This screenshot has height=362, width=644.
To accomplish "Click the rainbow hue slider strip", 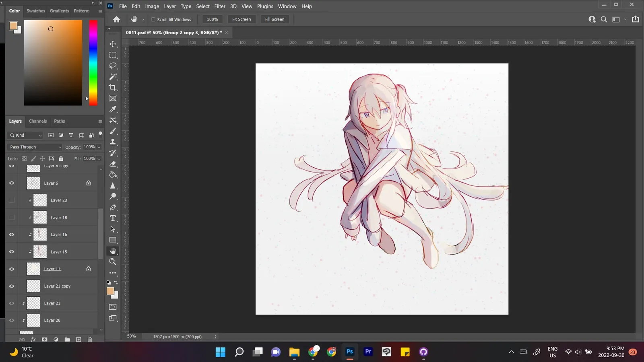I will pyautogui.click(x=93, y=63).
